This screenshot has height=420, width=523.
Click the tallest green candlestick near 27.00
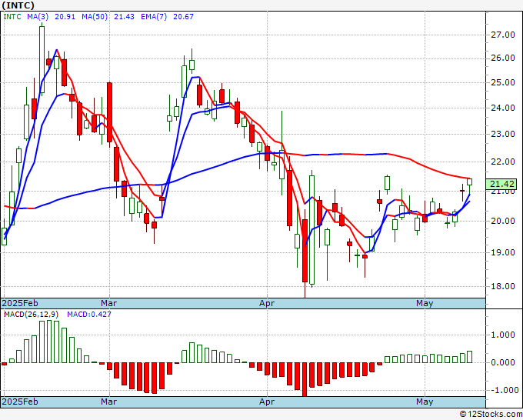[42, 59]
